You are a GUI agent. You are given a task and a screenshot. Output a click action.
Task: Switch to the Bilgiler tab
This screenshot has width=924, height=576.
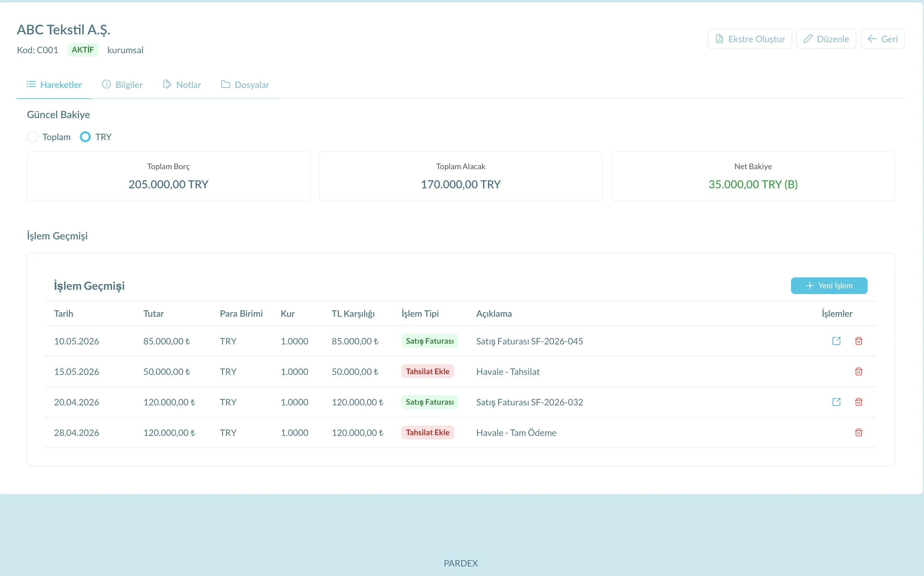point(122,84)
